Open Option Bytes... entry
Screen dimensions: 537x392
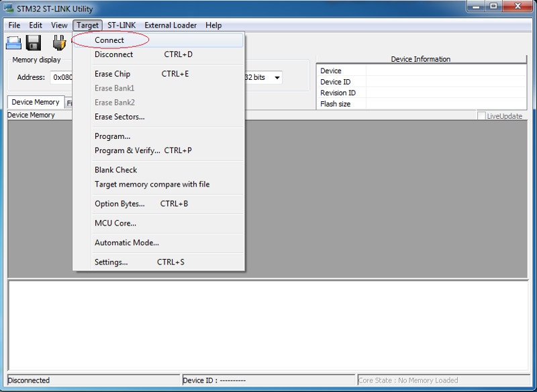coord(158,204)
